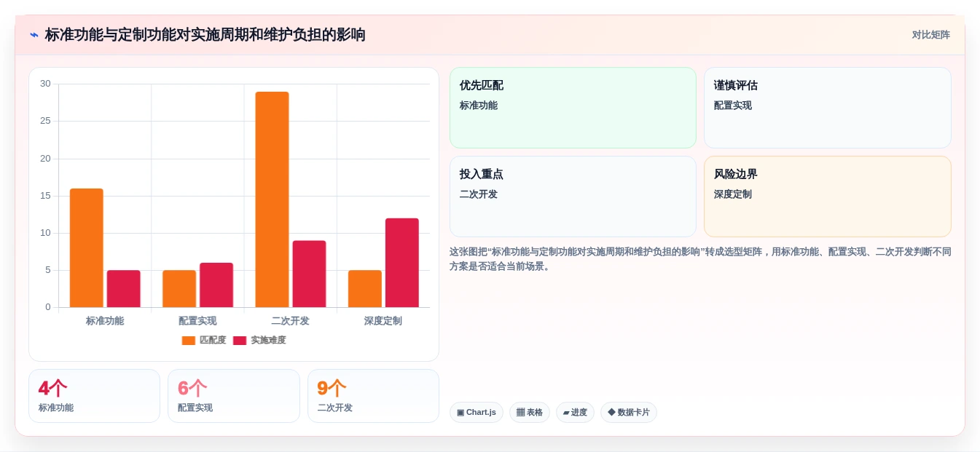Select the orange 标准功能 匹配度 bar
The height and width of the screenshot is (452, 980).
87,247
